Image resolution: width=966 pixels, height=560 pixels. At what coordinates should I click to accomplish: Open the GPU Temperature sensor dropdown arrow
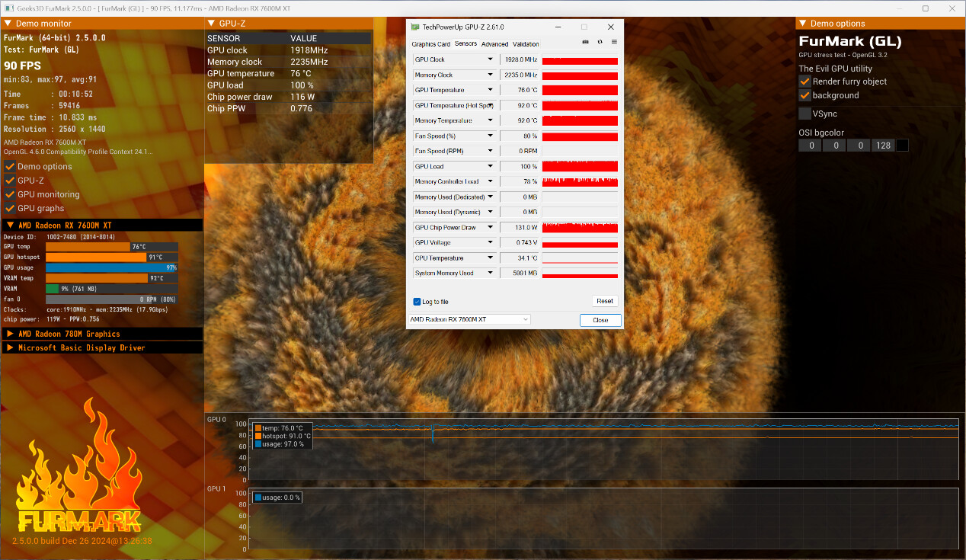coord(490,90)
